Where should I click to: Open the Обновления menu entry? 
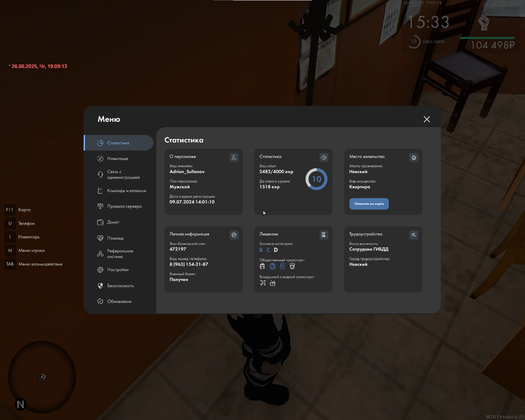[119, 301]
